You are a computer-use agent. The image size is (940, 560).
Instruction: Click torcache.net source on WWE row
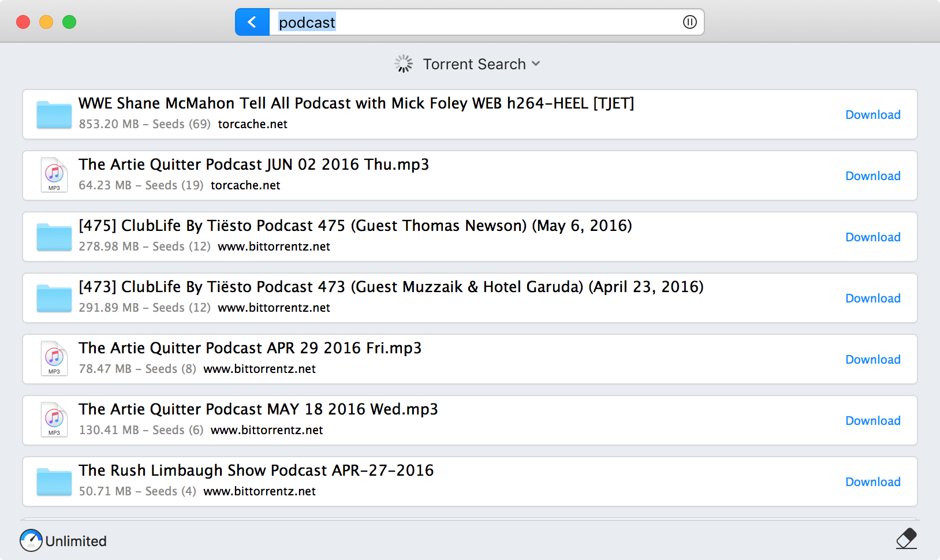252,124
